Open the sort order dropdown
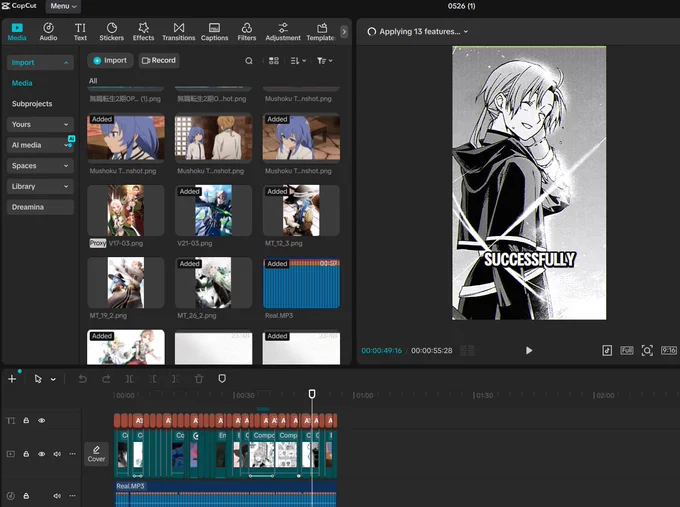 pyautogui.click(x=298, y=61)
